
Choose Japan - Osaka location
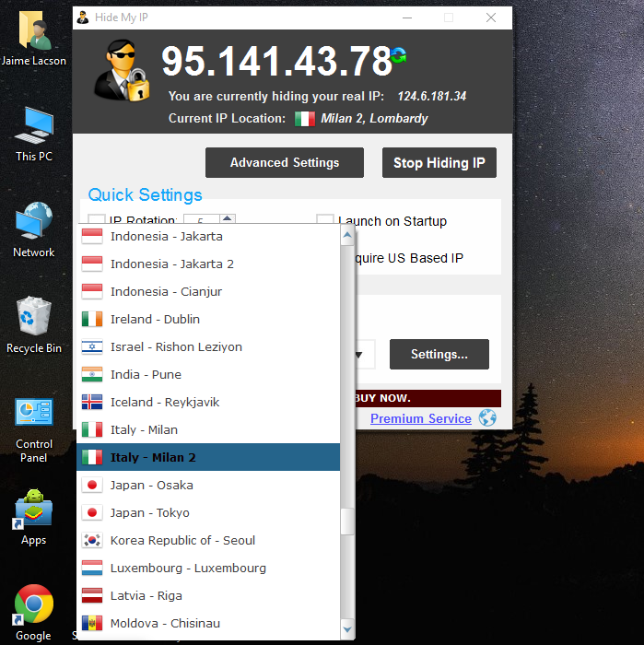pyautogui.click(x=208, y=485)
